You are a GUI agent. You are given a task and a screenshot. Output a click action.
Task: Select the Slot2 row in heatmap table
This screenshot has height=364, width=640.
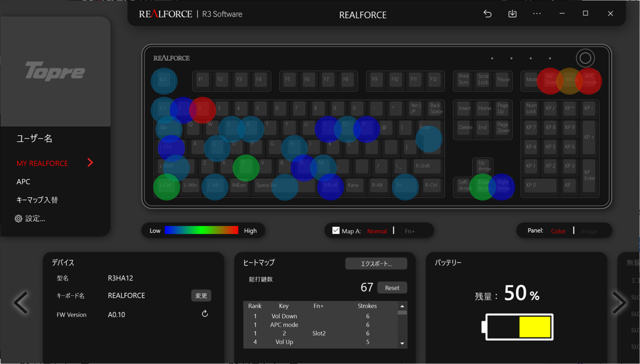pyautogui.click(x=321, y=333)
